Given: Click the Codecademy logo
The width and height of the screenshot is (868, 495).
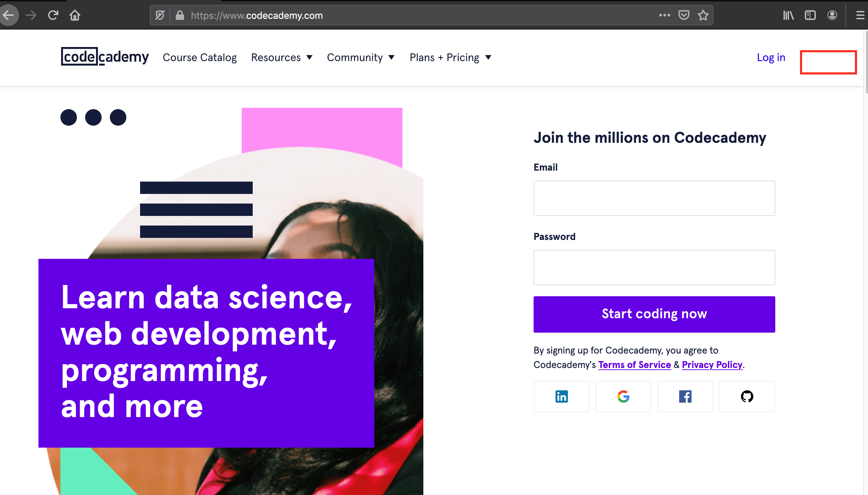Looking at the screenshot, I should click(105, 57).
